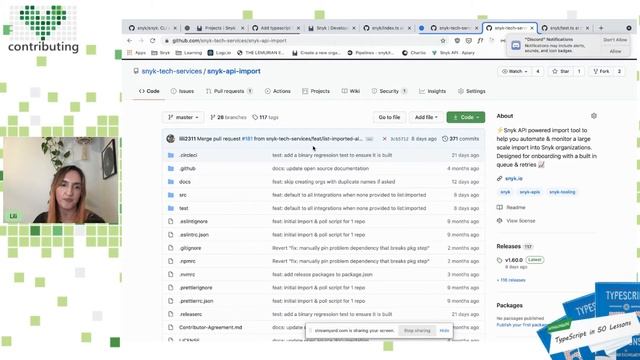Screen dimensions: 640x360
Task: Open the 'View license' link
Action: point(520,221)
